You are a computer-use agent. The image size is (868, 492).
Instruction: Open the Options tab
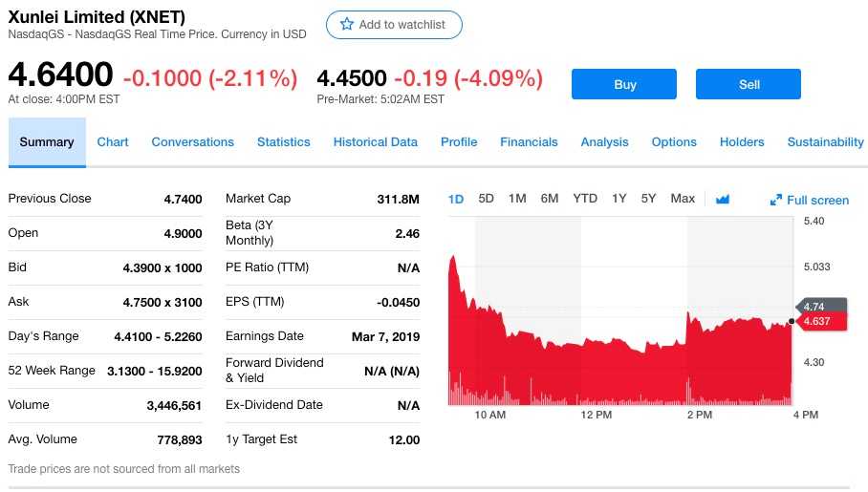(674, 141)
